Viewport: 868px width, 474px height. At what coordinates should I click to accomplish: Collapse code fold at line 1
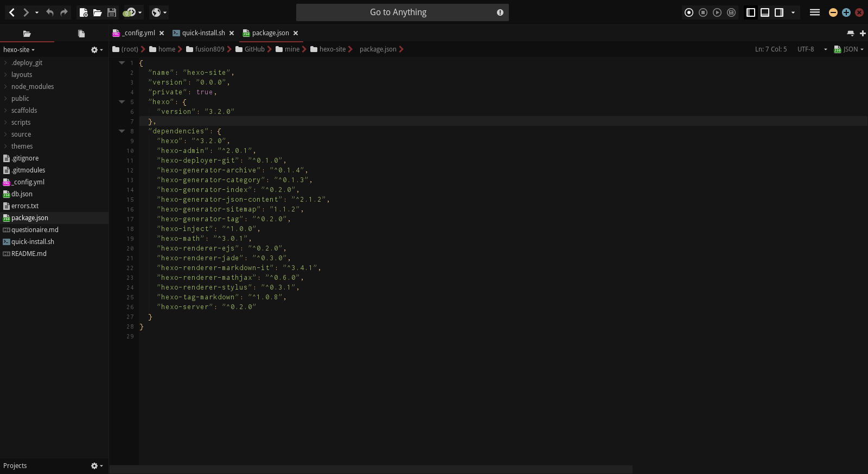tap(122, 63)
